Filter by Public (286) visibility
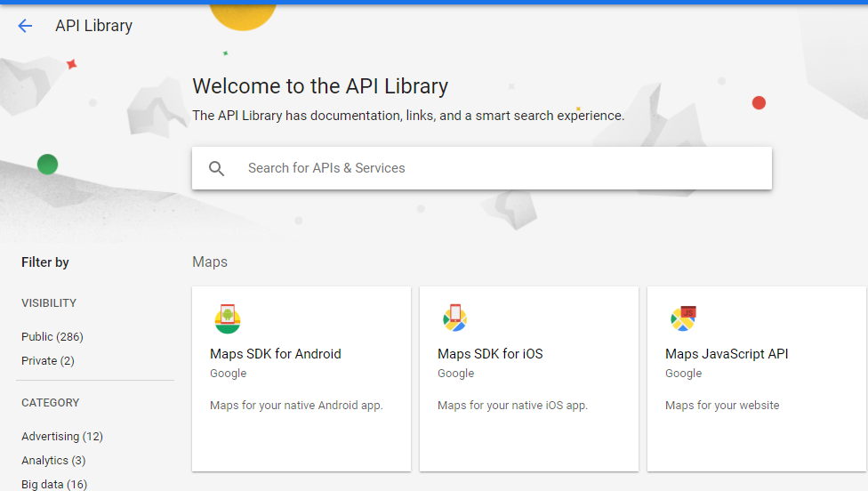 click(x=52, y=337)
